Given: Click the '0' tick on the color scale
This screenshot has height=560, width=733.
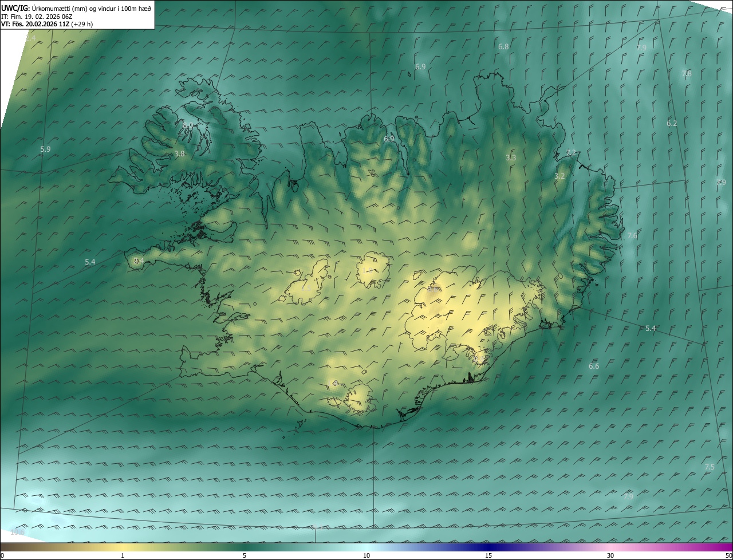Looking at the screenshot, I should 2,555.
